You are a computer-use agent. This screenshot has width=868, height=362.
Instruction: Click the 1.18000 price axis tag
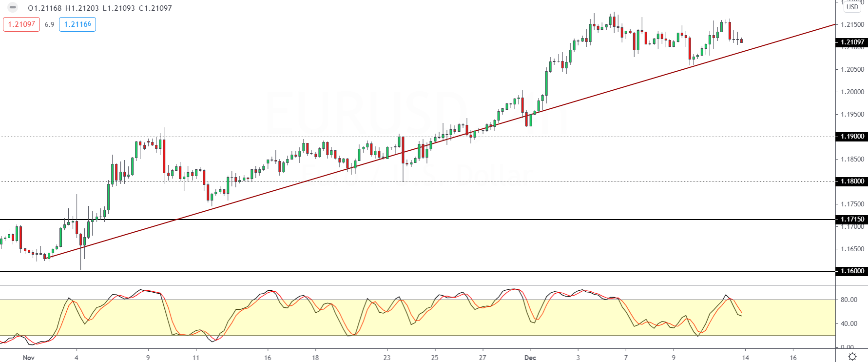coord(851,181)
